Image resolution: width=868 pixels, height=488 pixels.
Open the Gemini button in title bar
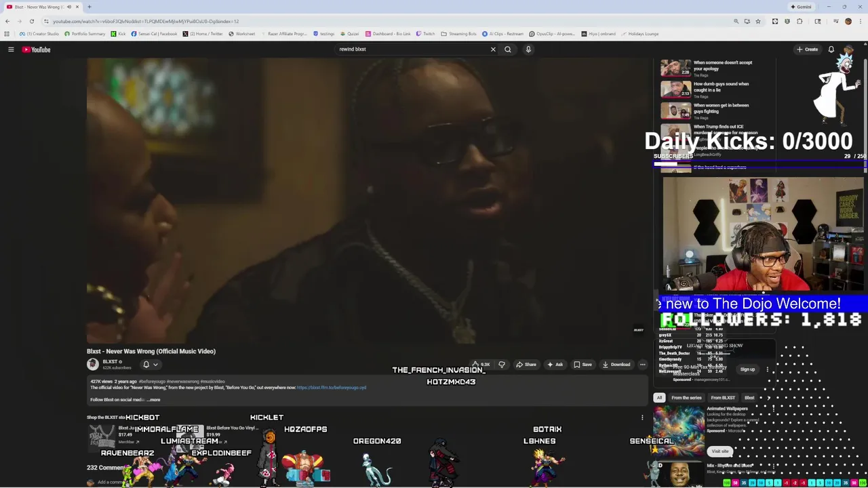pyautogui.click(x=801, y=7)
